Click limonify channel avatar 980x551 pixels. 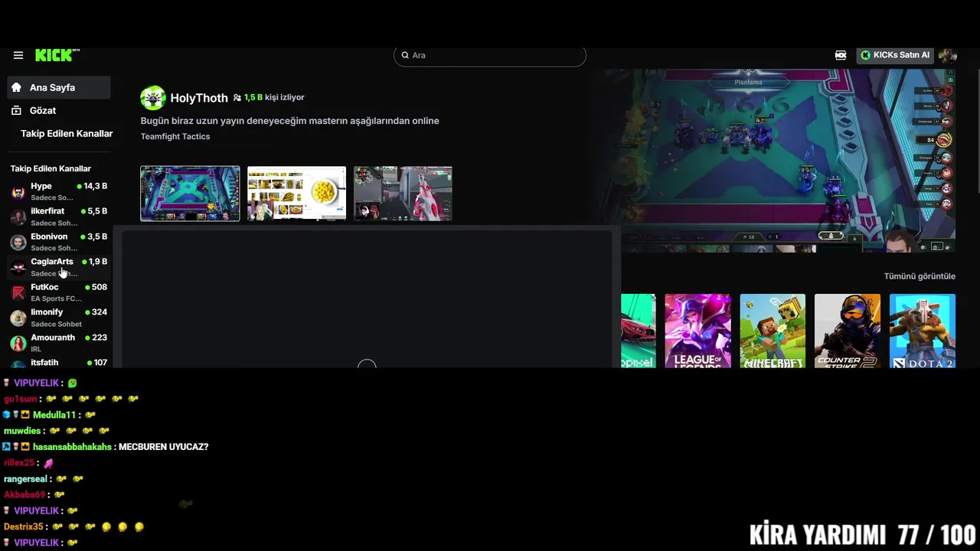pyautogui.click(x=18, y=318)
